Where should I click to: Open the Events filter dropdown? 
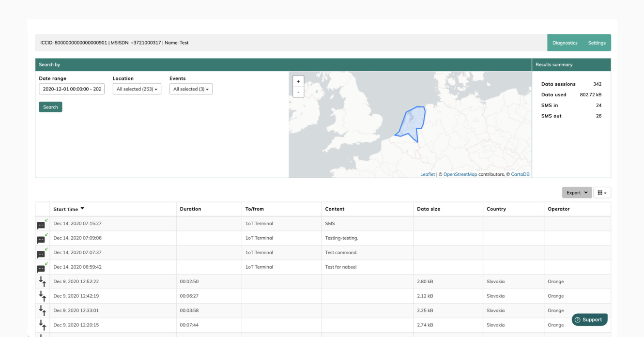(191, 89)
